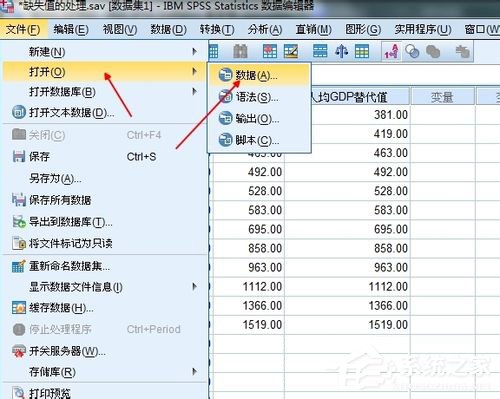The height and width of the screenshot is (399, 500).
Task: Click the icon beside 重新命名数据集
Action: (x=19, y=266)
